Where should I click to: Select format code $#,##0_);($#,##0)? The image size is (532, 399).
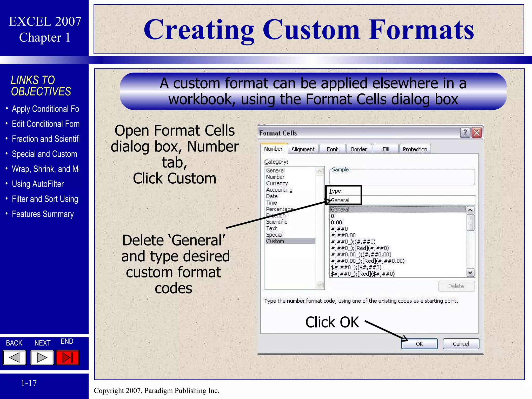point(356,267)
